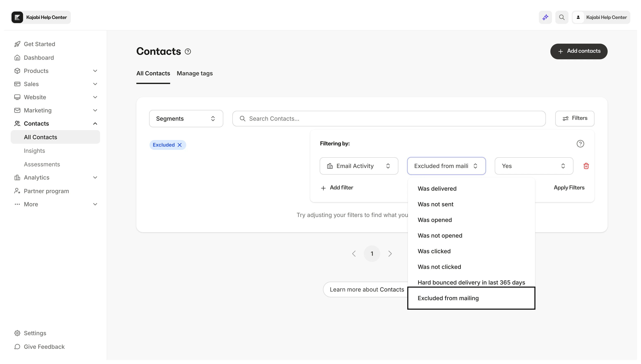The image size is (641, 364).
Task: Open the Segments dropdown
Action: pyautogui.click(x=186, y=119)
